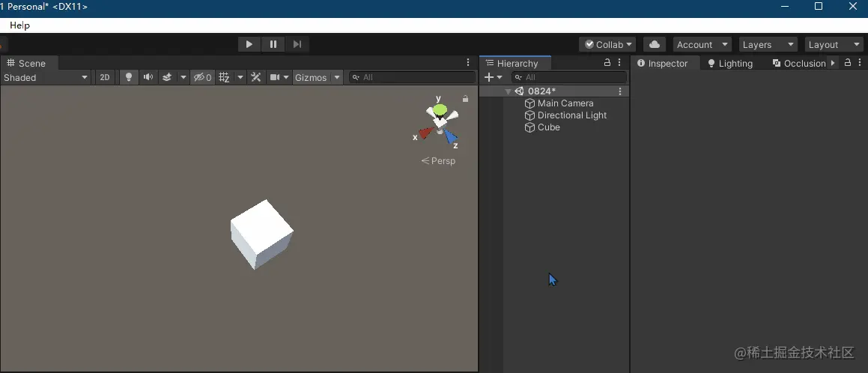868x373 pixels.
Task: Click the Step frame button
Action: (297, 44)
